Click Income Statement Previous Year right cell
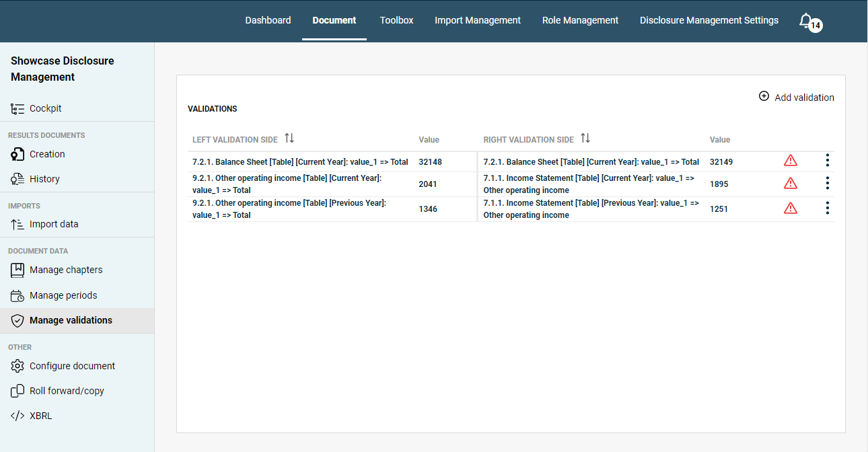868x452 pixels. pyautogui.click(x=591, y=209)
